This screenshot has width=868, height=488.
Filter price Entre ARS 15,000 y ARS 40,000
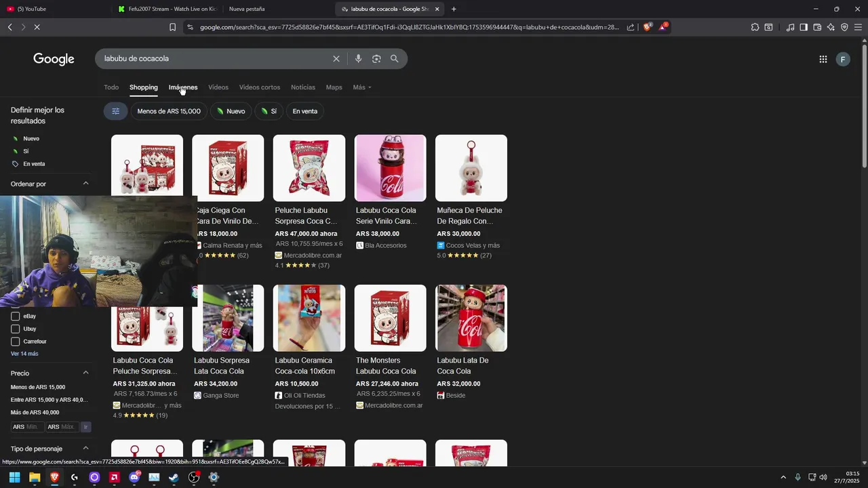pyautogui.click(x=50, y=400)
